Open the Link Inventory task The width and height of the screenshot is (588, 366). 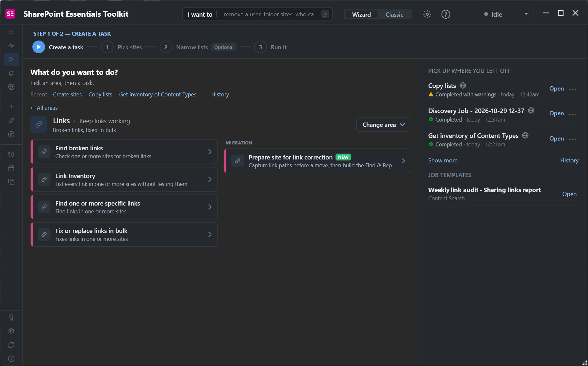coord(124,179)
